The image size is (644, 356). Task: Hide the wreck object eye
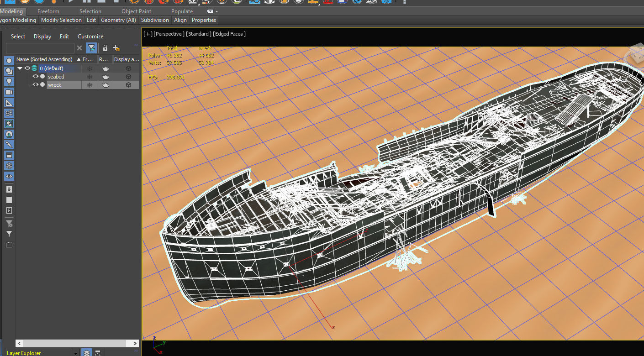[35, 85]
